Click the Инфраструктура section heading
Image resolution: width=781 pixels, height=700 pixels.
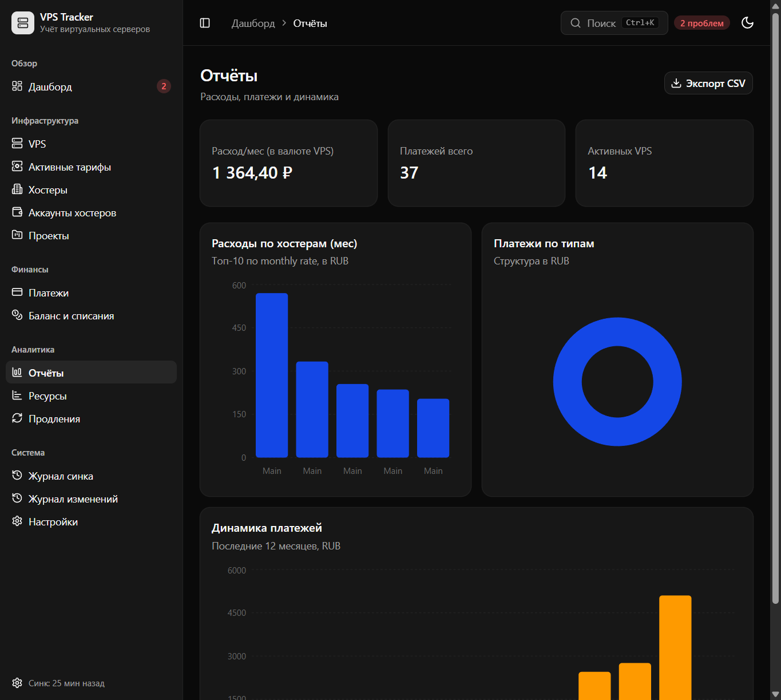(45, 121)
